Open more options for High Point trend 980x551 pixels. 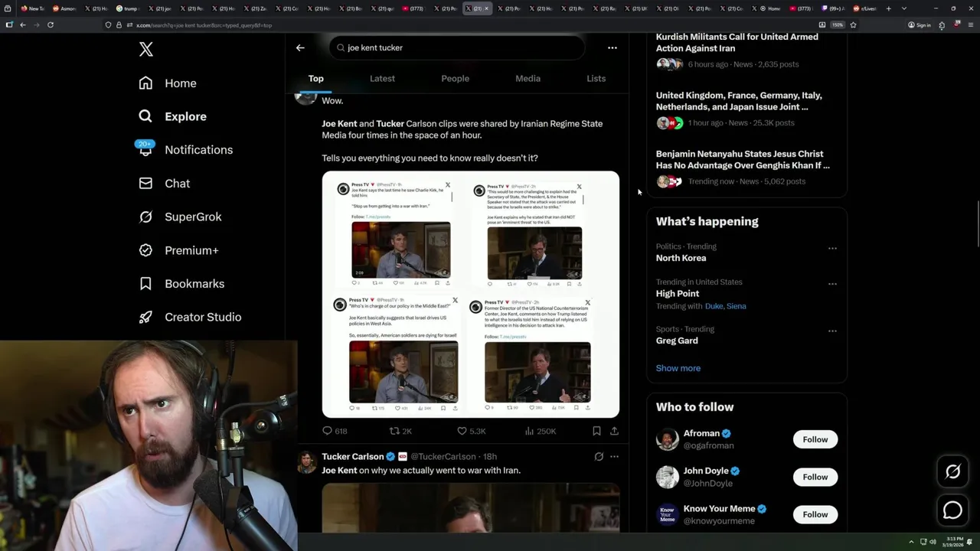pos(832,284)
